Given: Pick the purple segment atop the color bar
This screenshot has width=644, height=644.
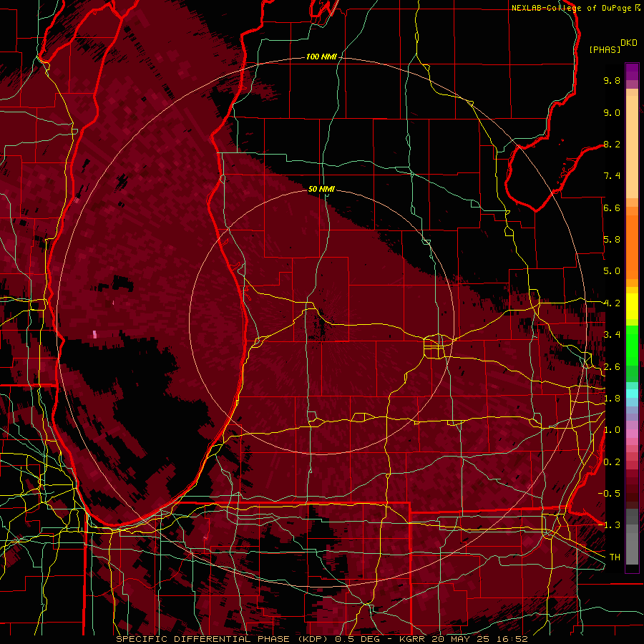Looking at the screenshot, I should [x=632, y=72].
